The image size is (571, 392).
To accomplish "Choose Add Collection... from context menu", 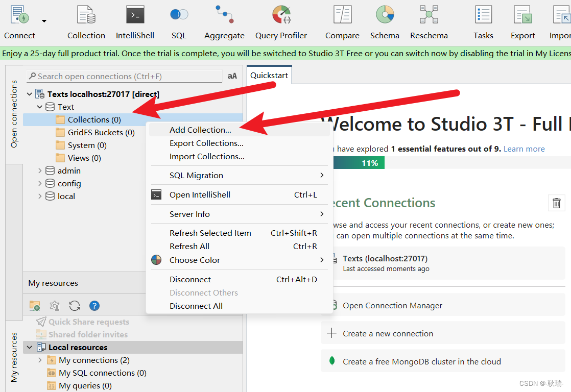I will (x=239, y=130).
